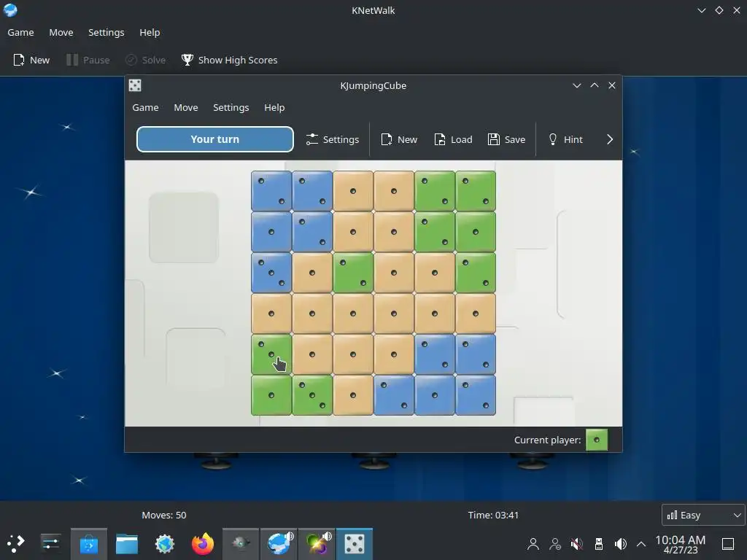The image size is (747, 560).
Task: Open the KJumpingCube Help menu
Action: click(274, 108)
